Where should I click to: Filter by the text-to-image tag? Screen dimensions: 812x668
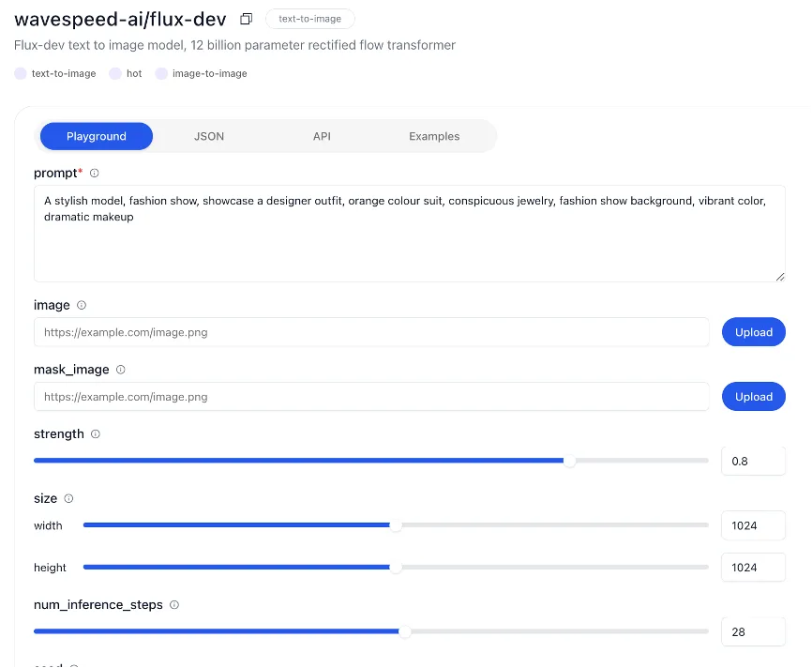click(x=55, y=73)
